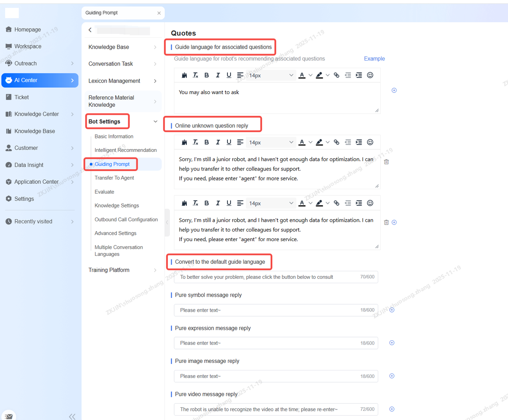This screenshot has height=420, width=508.
Task: Add another Pure symbol message reply
Action: pyautogui.click(x=392, y=310)
